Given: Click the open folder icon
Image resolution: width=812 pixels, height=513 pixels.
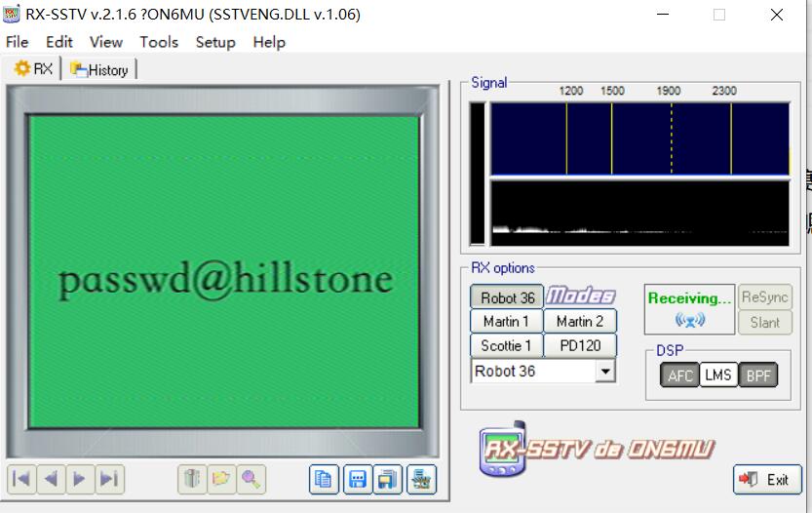Looking at the screenshot, I should click(x=221, y=479).
